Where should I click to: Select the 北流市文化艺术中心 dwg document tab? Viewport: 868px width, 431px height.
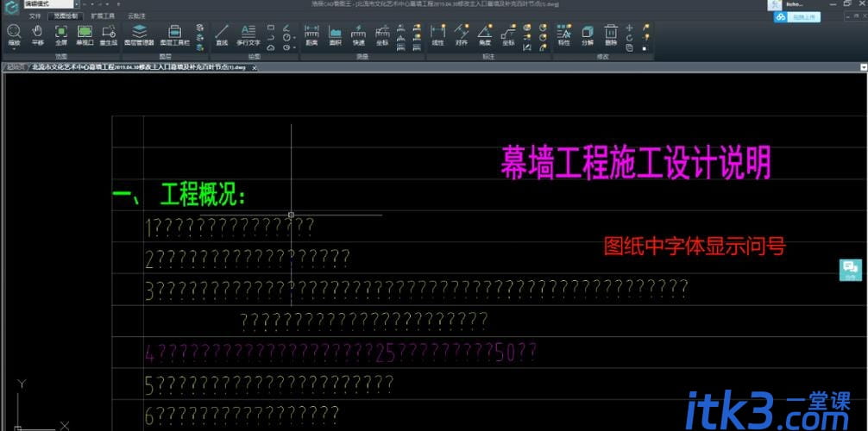click(138, 67)
